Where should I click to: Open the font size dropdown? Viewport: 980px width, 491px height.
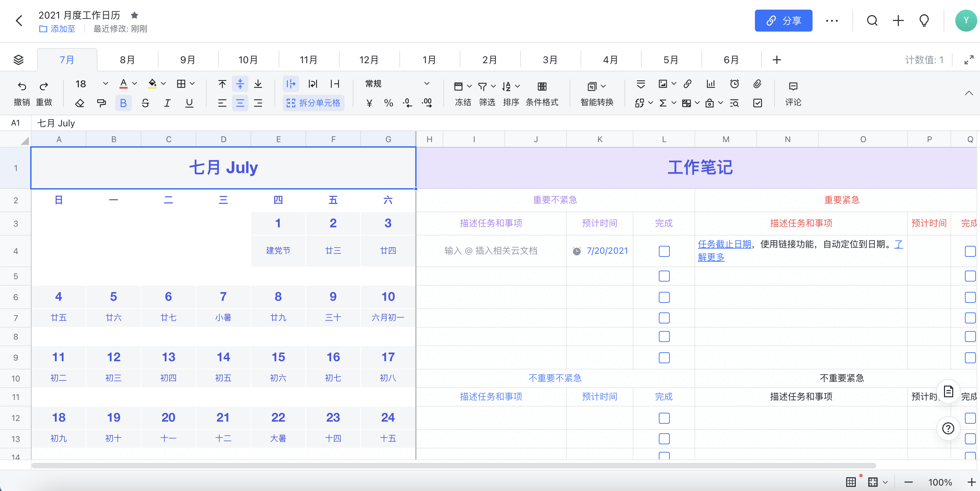pos(105,84)
